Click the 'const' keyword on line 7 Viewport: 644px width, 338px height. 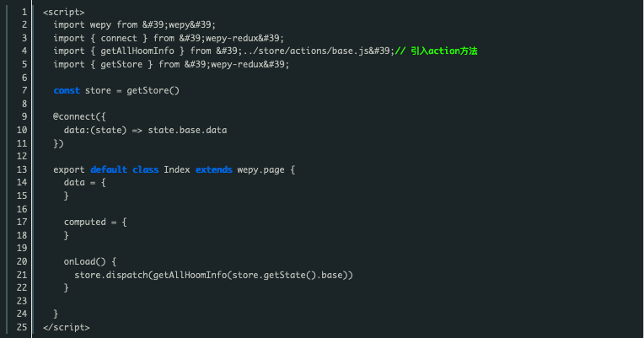click(67, 90)
